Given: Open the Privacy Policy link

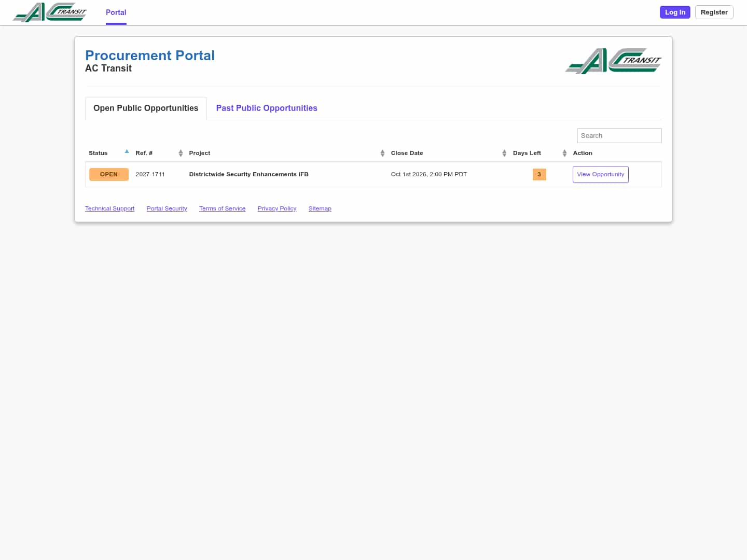Looking at the screenshot, I should [x=277, y=209].
